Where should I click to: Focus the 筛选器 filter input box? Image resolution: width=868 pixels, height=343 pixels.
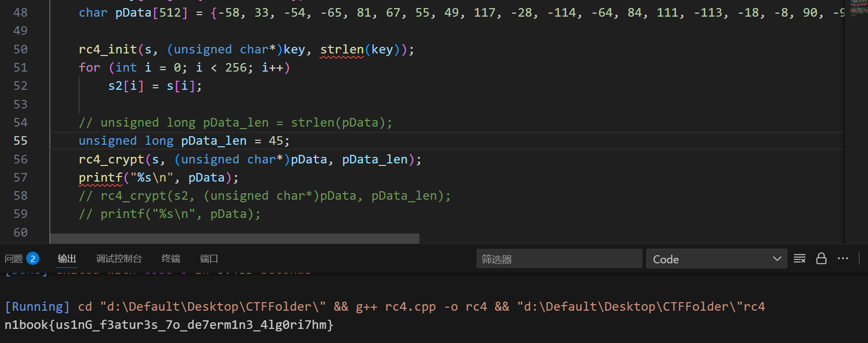(x=559, y=259)
